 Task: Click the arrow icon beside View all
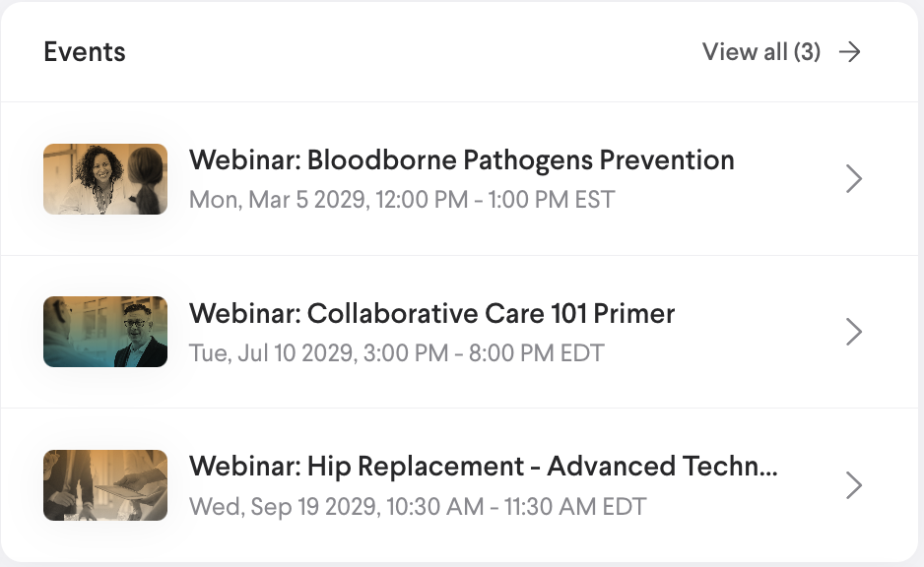click(849, 52)
